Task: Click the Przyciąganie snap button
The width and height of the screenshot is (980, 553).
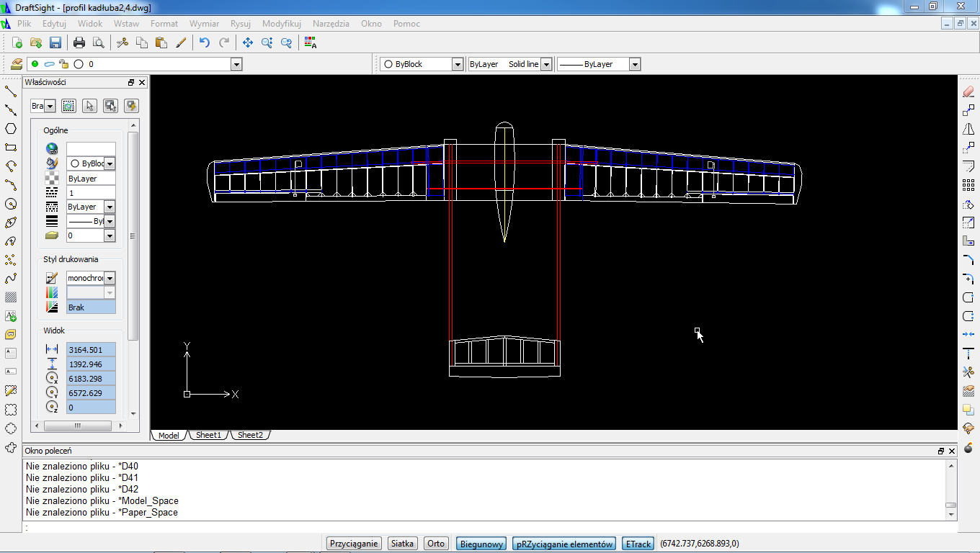Action: click(x=354, y=544)
